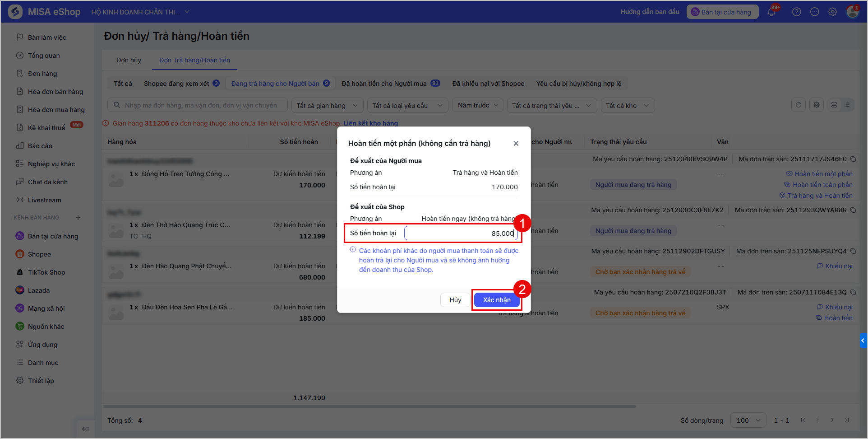
Task: Open the Shopee channel in sidebar
Action: pyautogui.click(x=39, y=254)
